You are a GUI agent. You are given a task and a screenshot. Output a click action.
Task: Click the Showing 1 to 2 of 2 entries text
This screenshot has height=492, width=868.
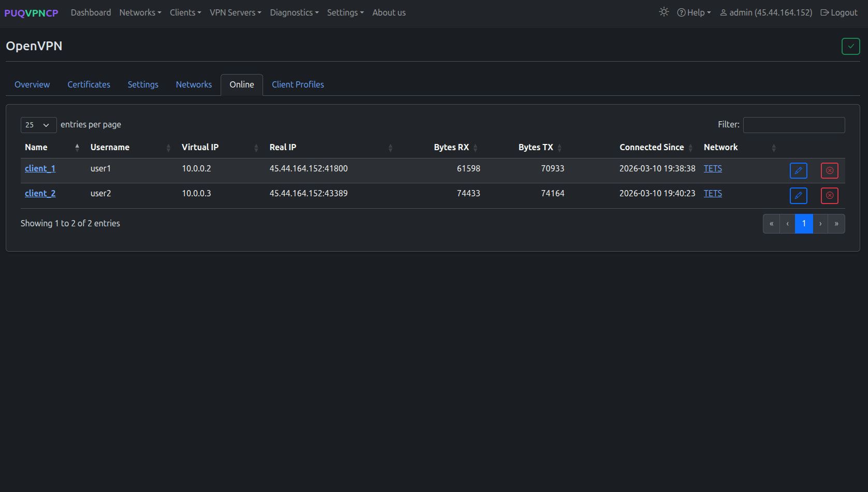70,223
